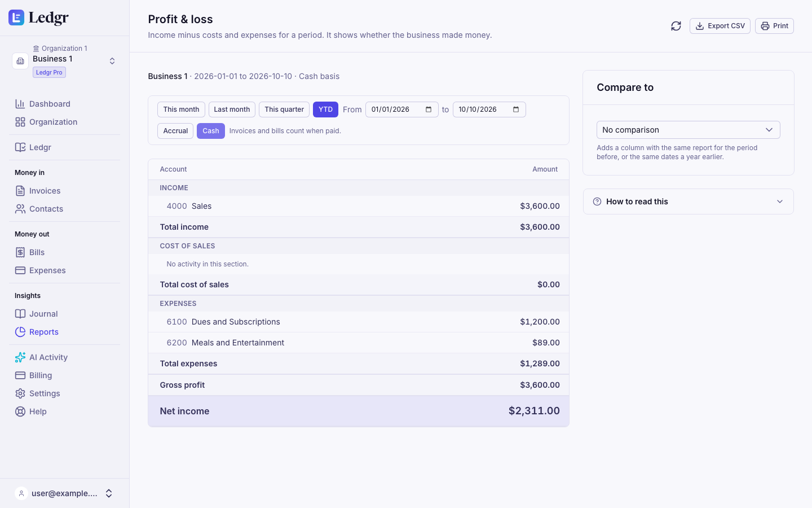This screenshot has height=508, width=812.
Task: Open Reports in the sidebar
Action: pos(64,332)
